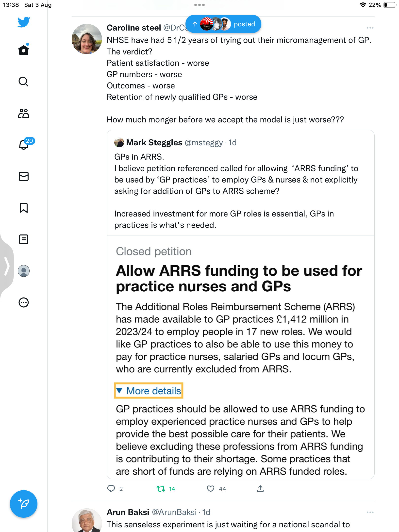Collapse the More details disclosure

tap(149, 391)
